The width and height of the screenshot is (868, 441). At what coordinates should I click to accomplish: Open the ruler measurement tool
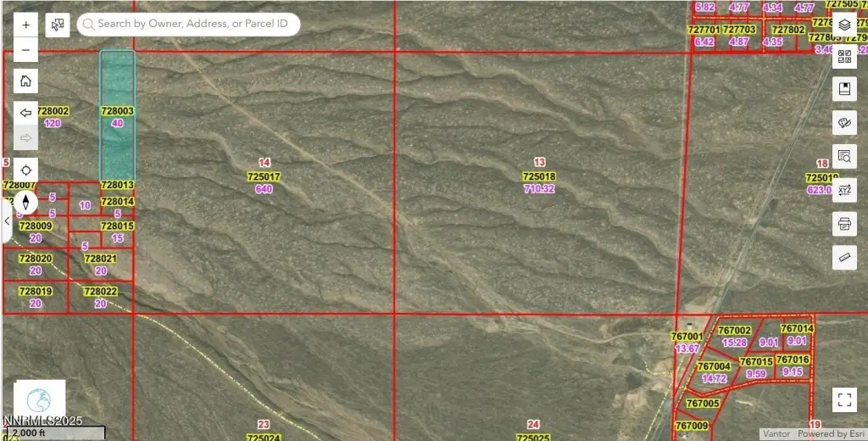click(x=844, y=256)
